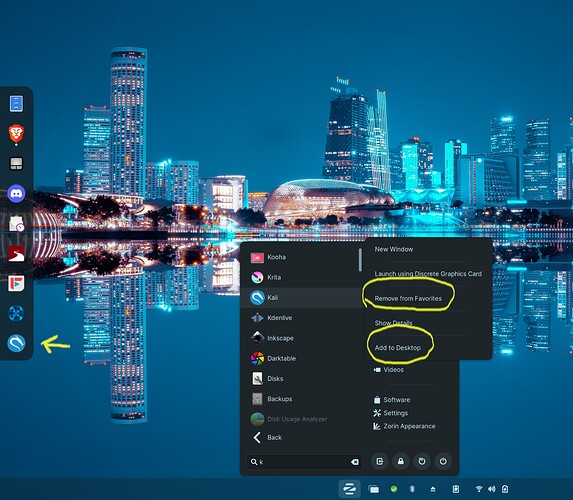
Task: Open the volume indicator in system tray
Action: (492, 489)
